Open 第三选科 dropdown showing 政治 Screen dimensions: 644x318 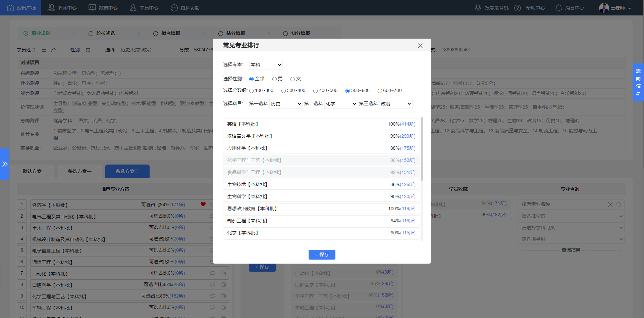(396, 104)
